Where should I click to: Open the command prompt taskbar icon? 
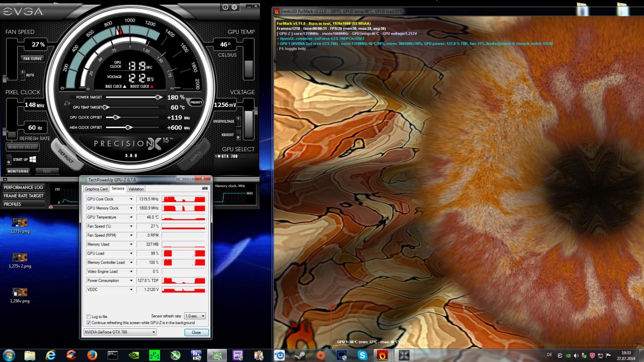point(113,355)
